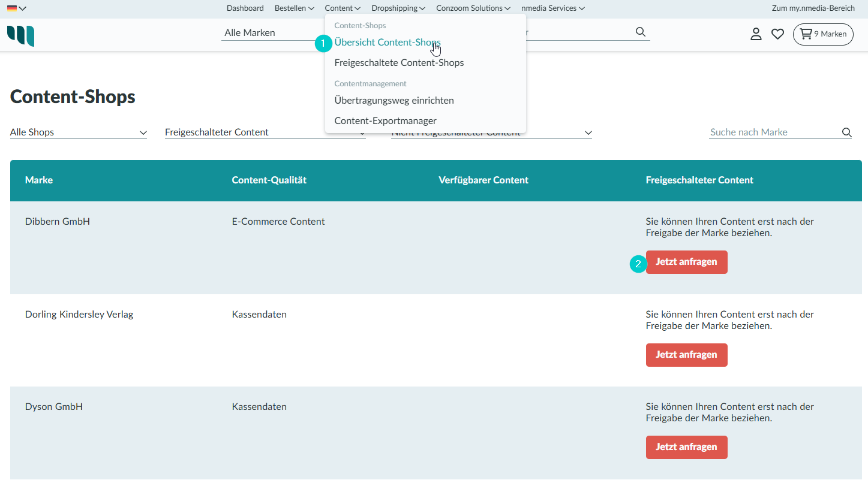Select the Dibbern GmbH brand cell
868x483 pixels.
(x=58, y=222)
